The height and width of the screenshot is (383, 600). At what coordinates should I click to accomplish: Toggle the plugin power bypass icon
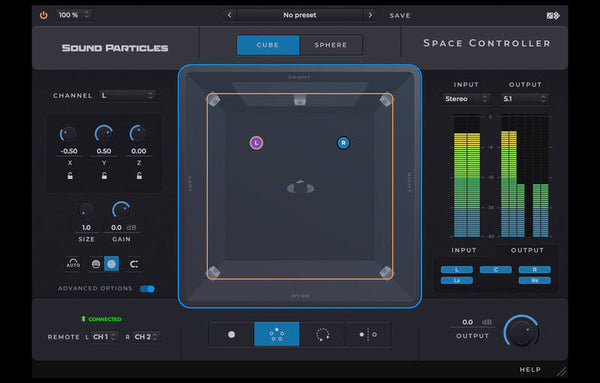click(44, 15)
